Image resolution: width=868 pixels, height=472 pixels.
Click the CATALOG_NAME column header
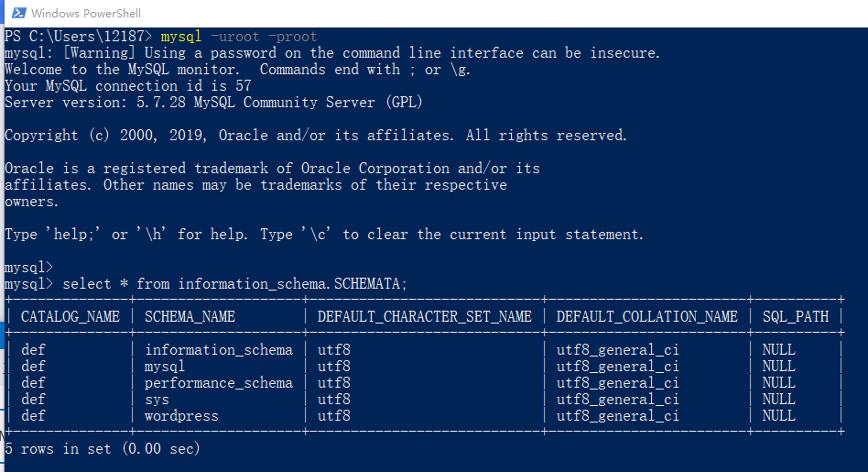pos(71,317)
